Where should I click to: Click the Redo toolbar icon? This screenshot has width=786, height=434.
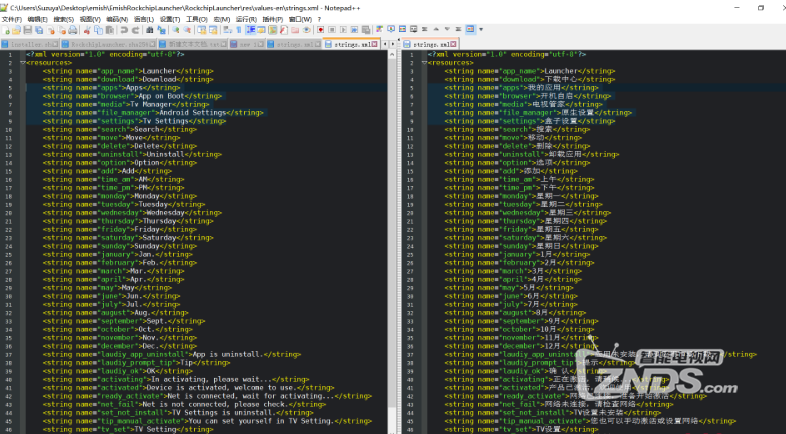133,31
